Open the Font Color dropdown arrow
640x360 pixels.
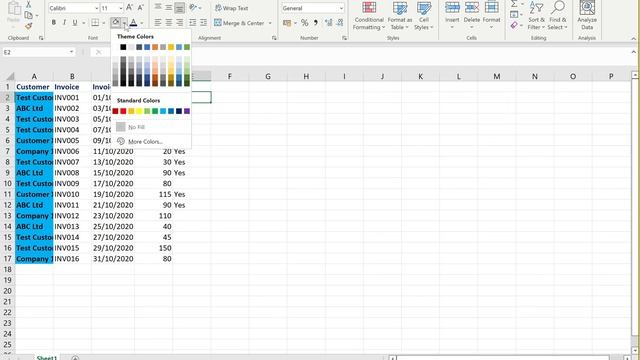[x=142, y=23]
